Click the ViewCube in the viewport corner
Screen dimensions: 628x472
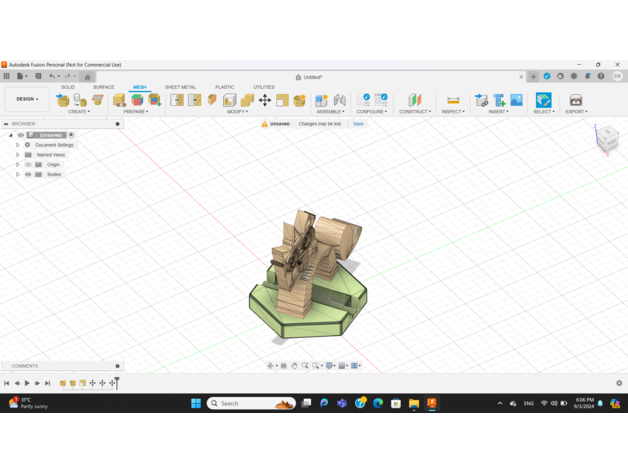[607, 140]
